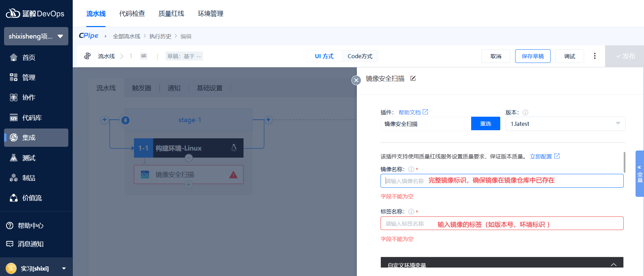Click the info icon next to 镜像名称
The width and height of the screenshot is (644, 276).
411,169
